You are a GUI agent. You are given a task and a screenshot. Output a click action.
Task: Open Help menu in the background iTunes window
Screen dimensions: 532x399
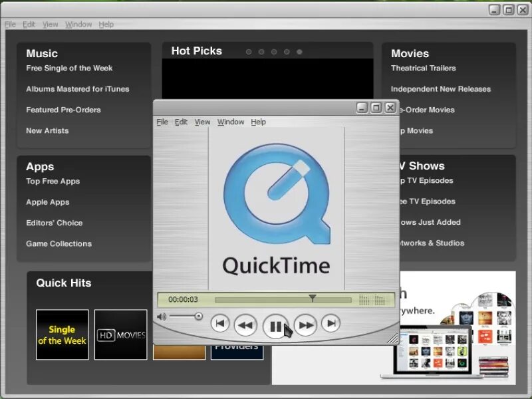coord(106,25)
